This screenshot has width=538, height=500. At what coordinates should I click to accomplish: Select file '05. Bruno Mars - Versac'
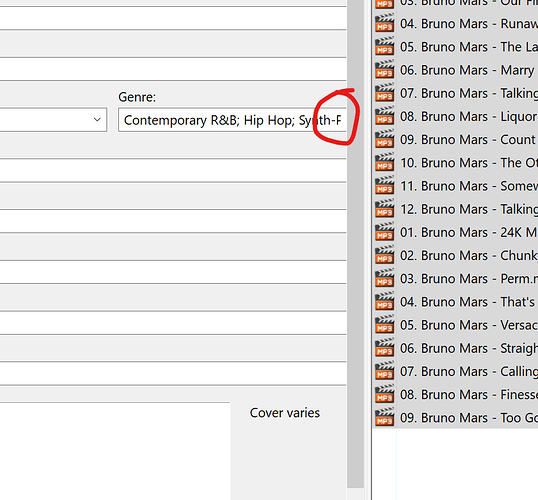[469, 325]
